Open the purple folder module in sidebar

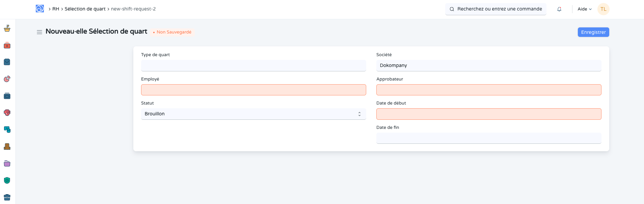7,163
